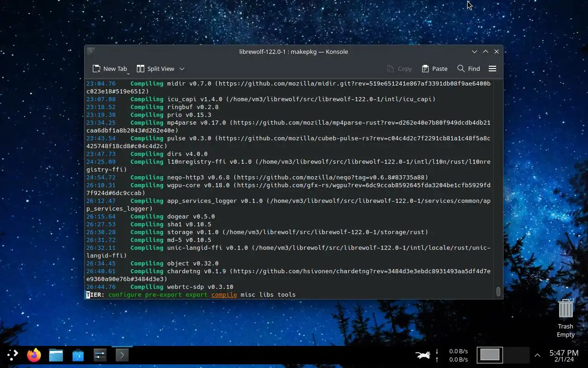Click the running cat tray icon
This screenshot has height=368, width=588.
click(423, 355)
